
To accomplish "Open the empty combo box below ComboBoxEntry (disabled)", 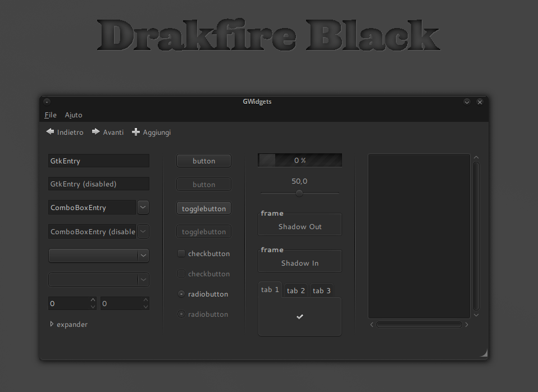I will pyautogui.click(x=99, y=256).
